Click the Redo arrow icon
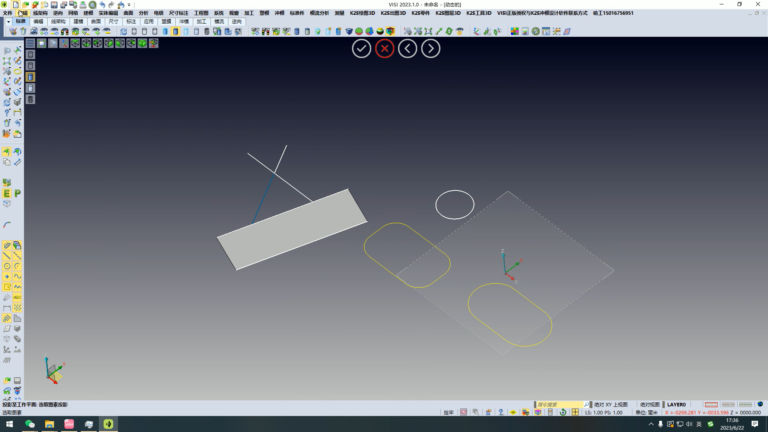 [111, 4]
